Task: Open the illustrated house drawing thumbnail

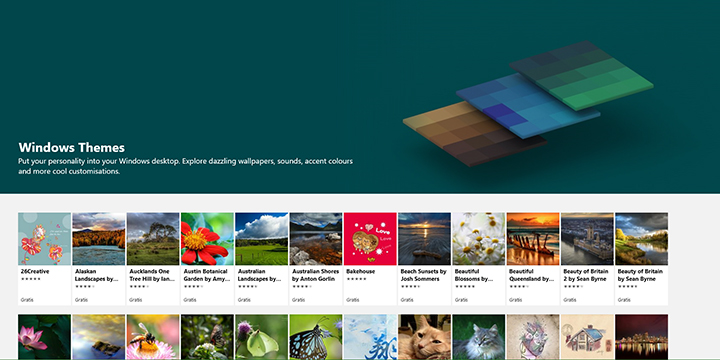Action: 586,337
